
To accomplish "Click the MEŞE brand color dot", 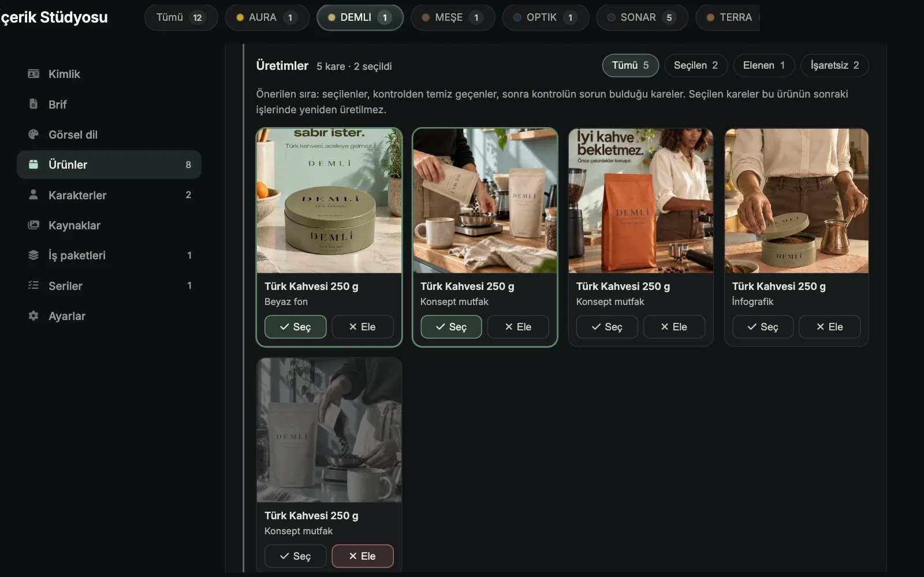I will (426, 17).
